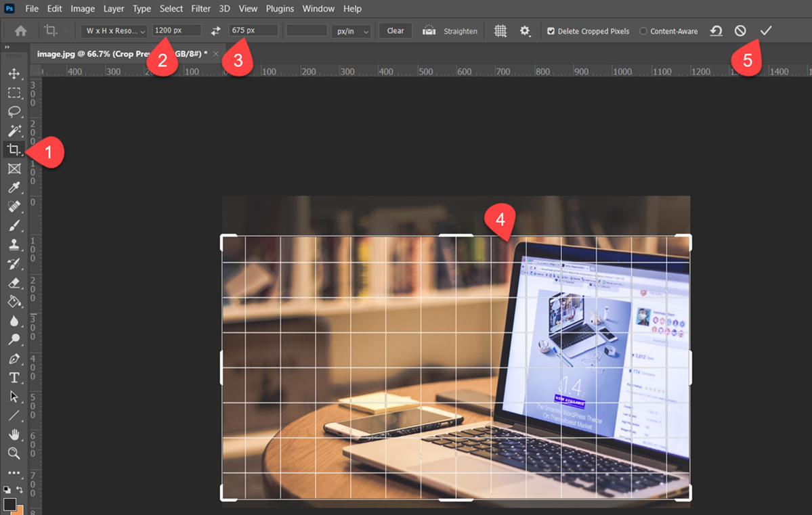
Task: Swap the crop width and height values
Action: click(x=215, y=31)
